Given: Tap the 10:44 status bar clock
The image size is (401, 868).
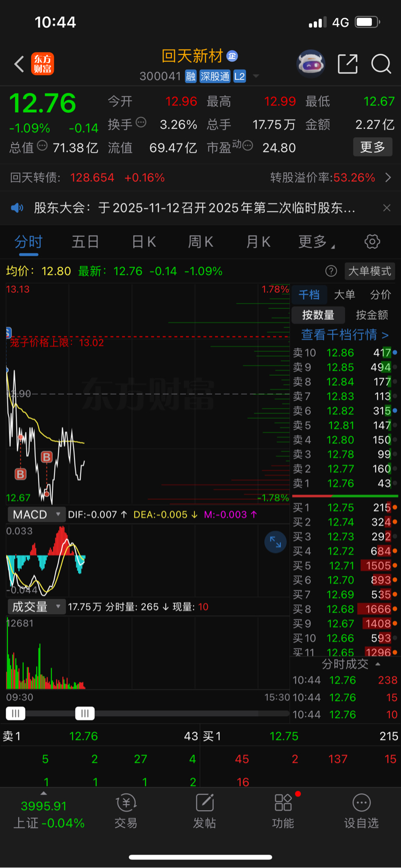Looking at the screenshot, I should point(55,22).
